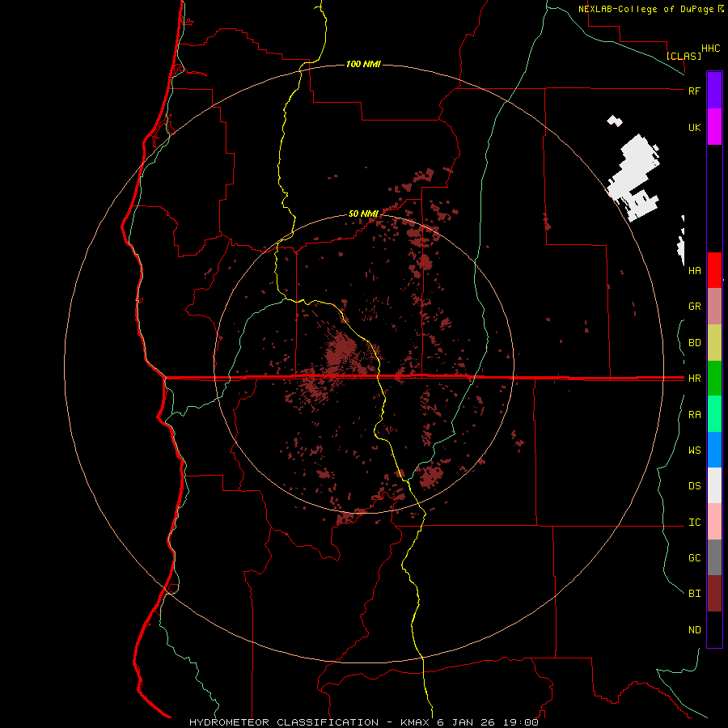Click the RA legend label
Viewport: 728px width, 728px height.
(x=694, y=415)
